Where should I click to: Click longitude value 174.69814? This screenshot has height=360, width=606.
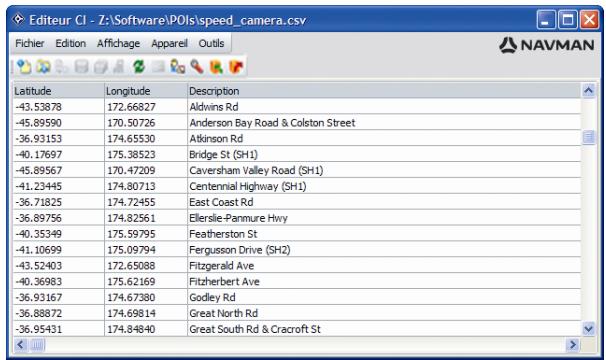(x=131, y=313)
